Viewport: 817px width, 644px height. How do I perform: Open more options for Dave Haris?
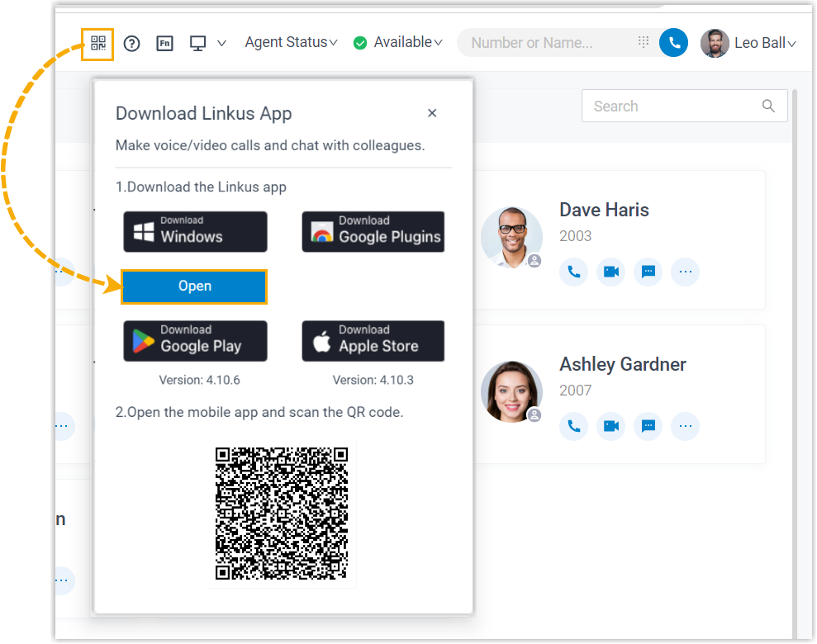click(685, 272)
